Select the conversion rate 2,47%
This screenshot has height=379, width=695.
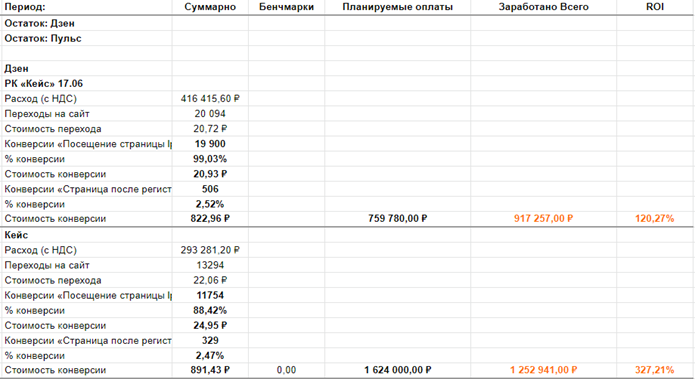click(210, 356)
